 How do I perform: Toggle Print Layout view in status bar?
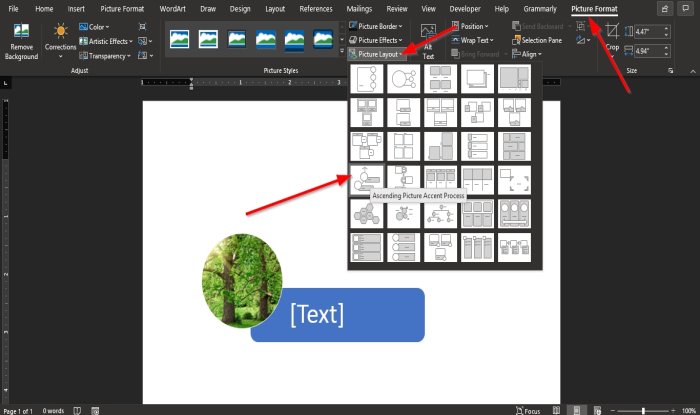576,410
